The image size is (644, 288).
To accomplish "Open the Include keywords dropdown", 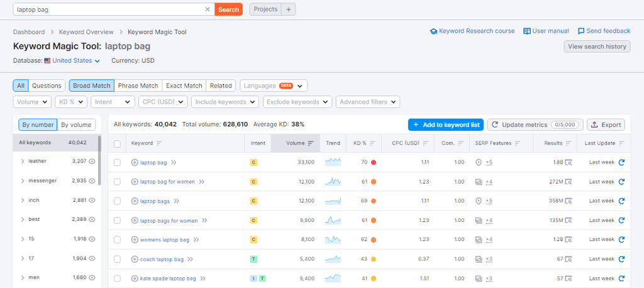I will click(225, 102).
